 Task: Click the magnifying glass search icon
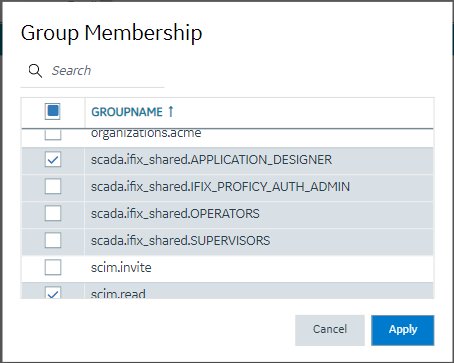click(x=35, y=71)
